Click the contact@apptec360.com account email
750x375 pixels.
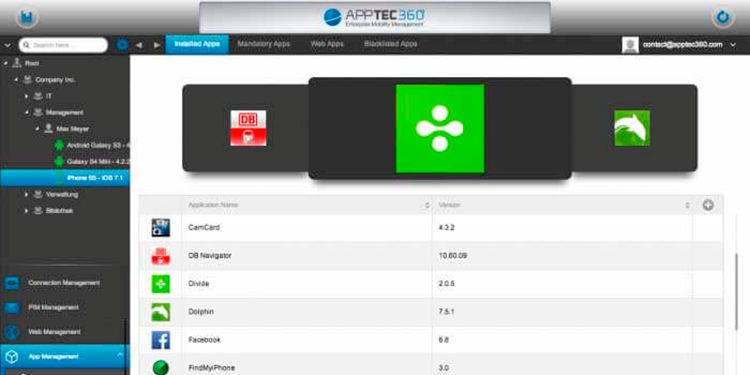point(683,45)
